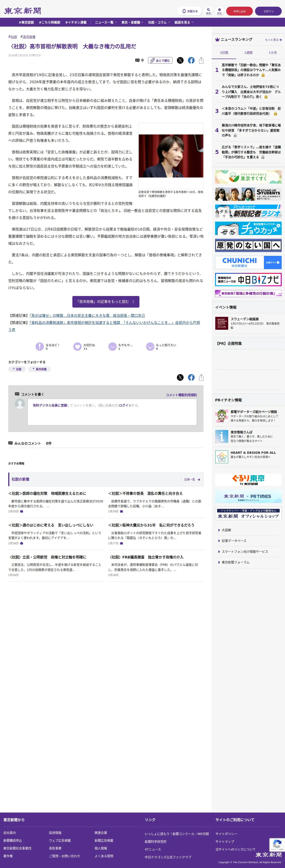Viewport: 285px width, 868px height.
Task: Open 医師の偏在対策 editorial
Action: (47, 493)
